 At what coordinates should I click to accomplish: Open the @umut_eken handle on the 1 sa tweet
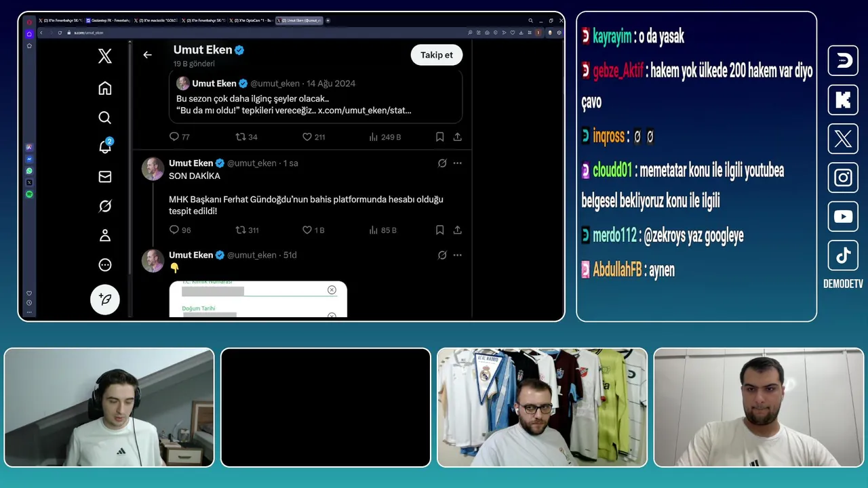point(252,163)
